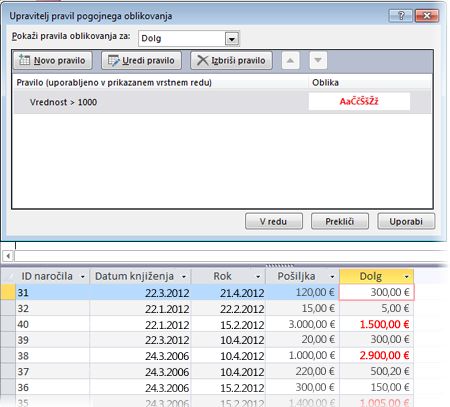Click Datum knjiženja cell in row 31
The image size is (450, 407).
click(x=140, y=293)
